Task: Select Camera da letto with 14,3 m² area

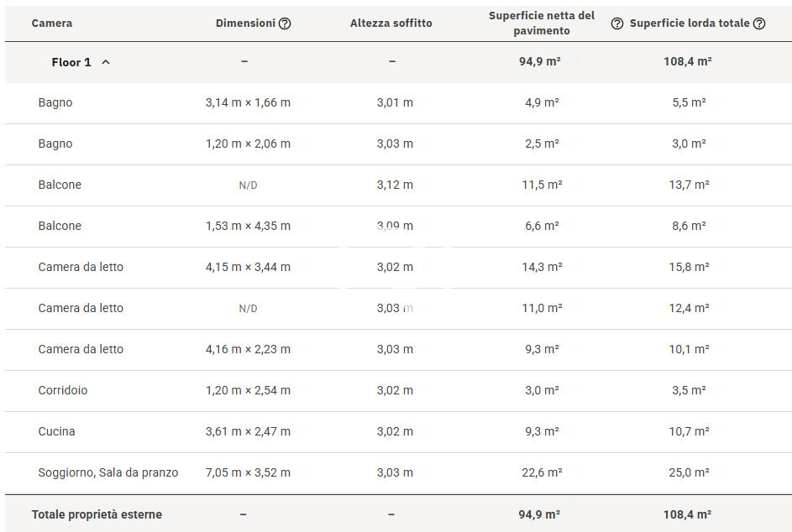Action: 81,267
